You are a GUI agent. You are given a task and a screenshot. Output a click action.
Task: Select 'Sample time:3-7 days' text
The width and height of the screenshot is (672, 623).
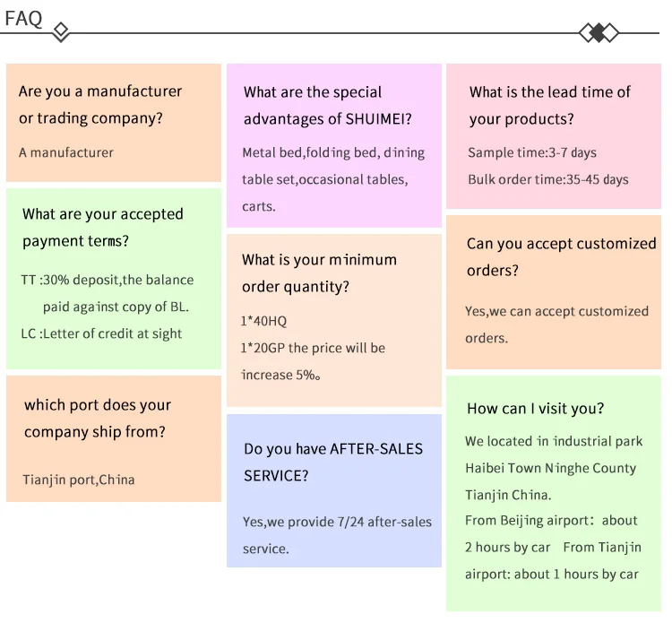tap(532, 152)
